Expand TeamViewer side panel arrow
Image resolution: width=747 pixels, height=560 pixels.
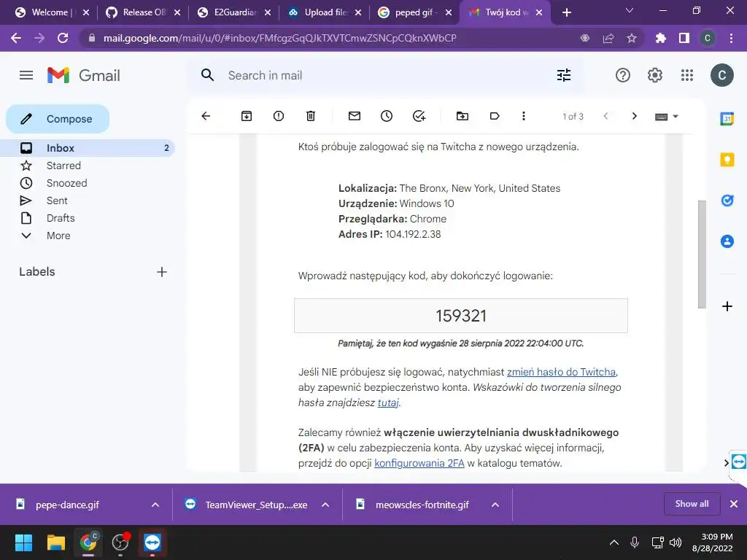tap(726, 462)
